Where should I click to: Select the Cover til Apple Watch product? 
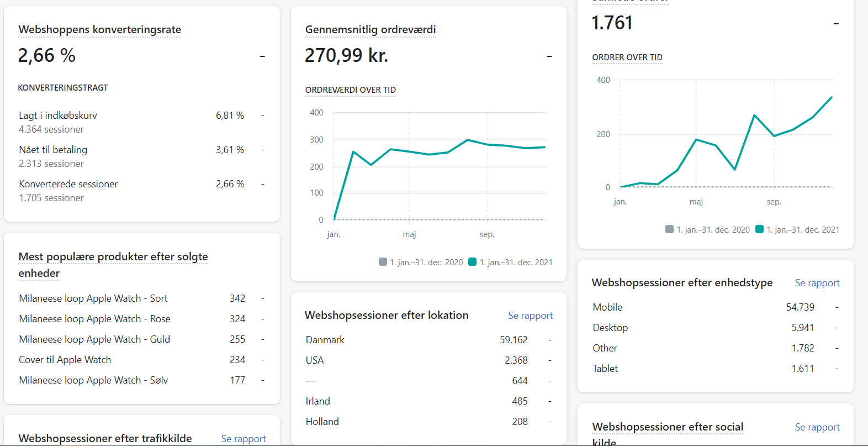point(65,360)
